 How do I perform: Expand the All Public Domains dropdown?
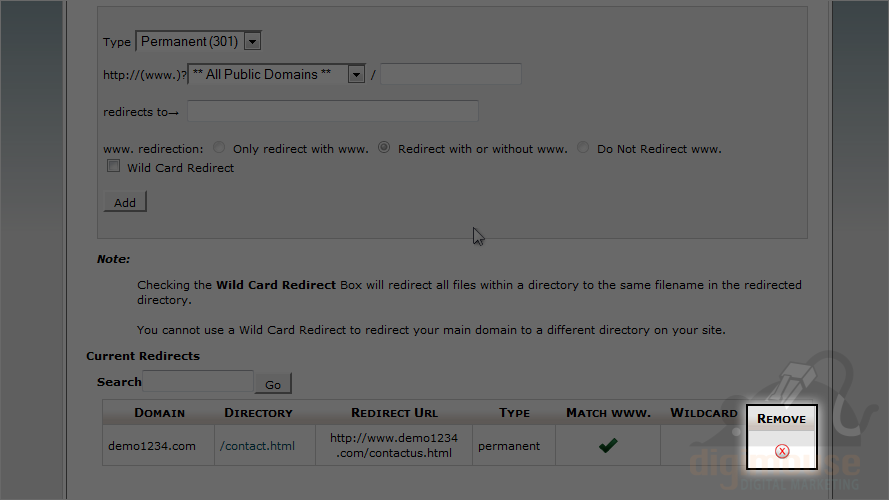click(276, 74)
